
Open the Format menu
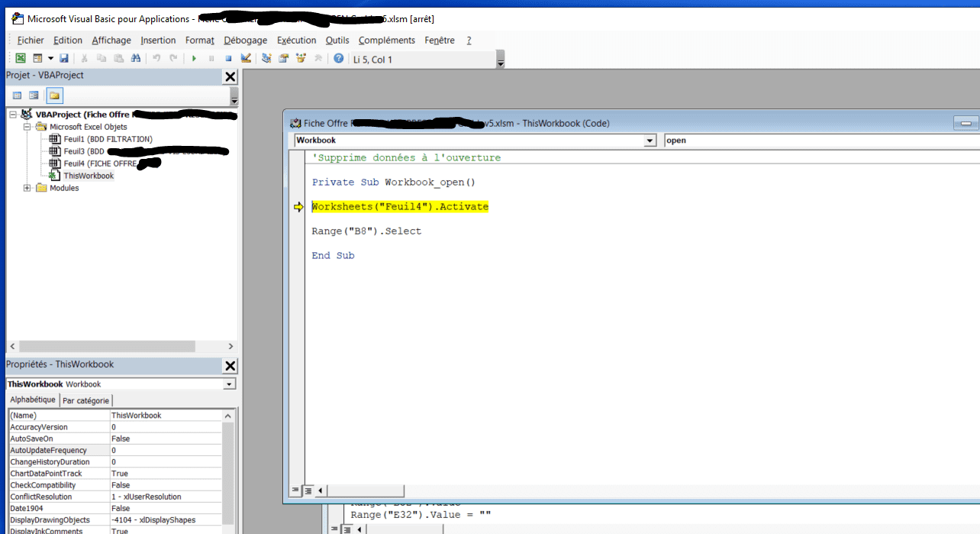point(200,40)
